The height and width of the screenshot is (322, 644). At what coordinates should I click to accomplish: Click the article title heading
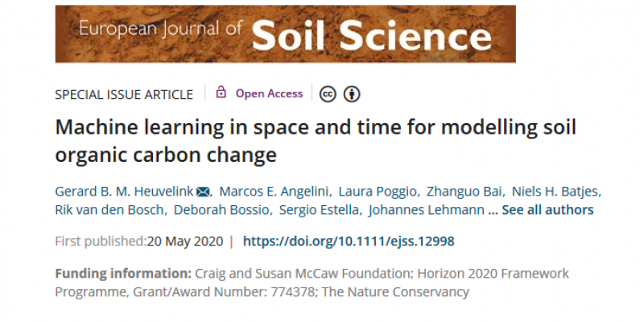[316, 140]
